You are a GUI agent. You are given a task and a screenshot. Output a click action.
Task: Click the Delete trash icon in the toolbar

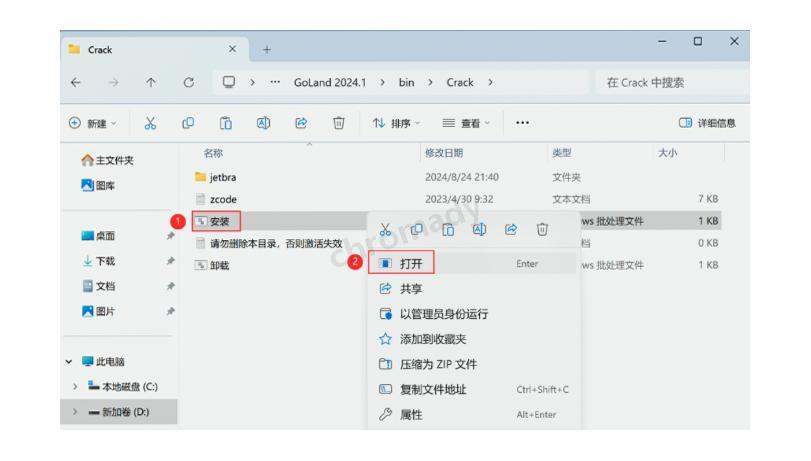[339, 123]
